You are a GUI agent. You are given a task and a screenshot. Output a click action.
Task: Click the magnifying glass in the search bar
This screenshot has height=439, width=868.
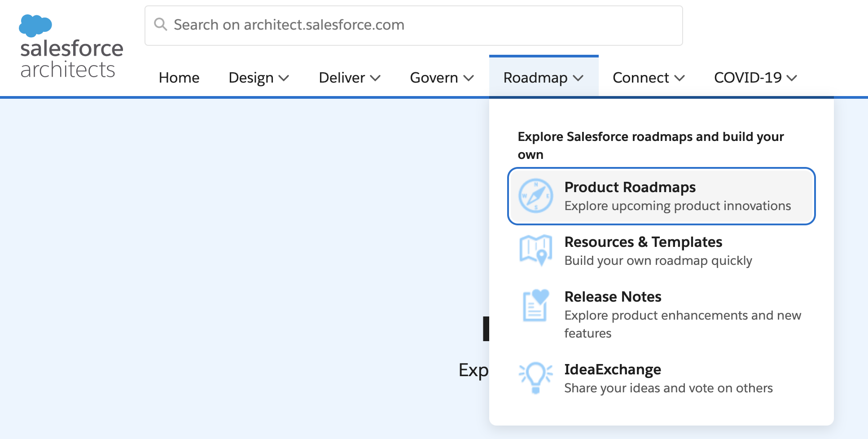[x=161, y=25]
